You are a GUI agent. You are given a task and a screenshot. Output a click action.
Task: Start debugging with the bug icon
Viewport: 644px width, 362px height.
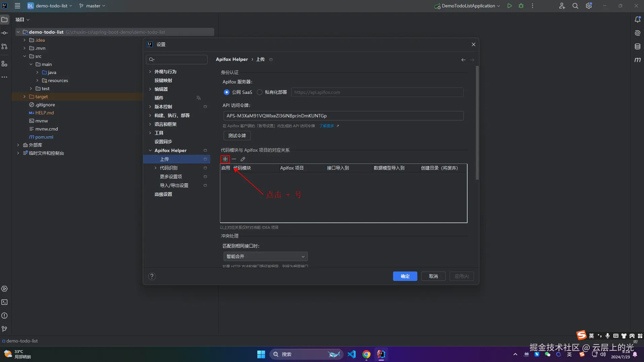(521, 6)
